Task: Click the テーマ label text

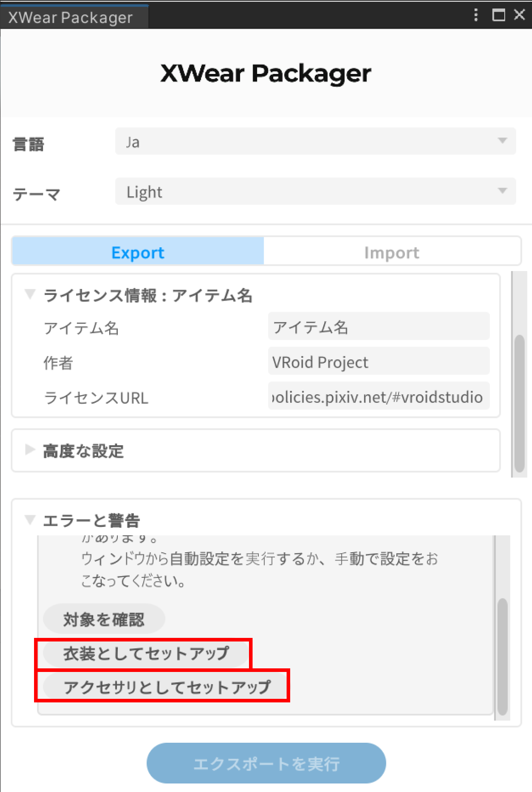Action: tap(36, 194)
